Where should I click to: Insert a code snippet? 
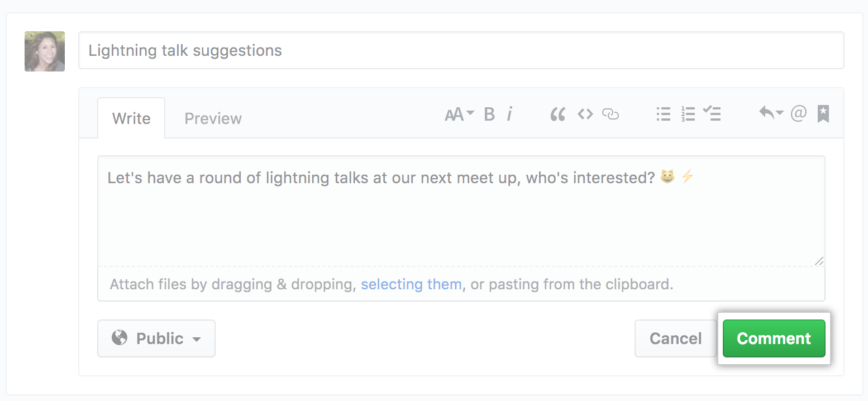pos(585,114)
